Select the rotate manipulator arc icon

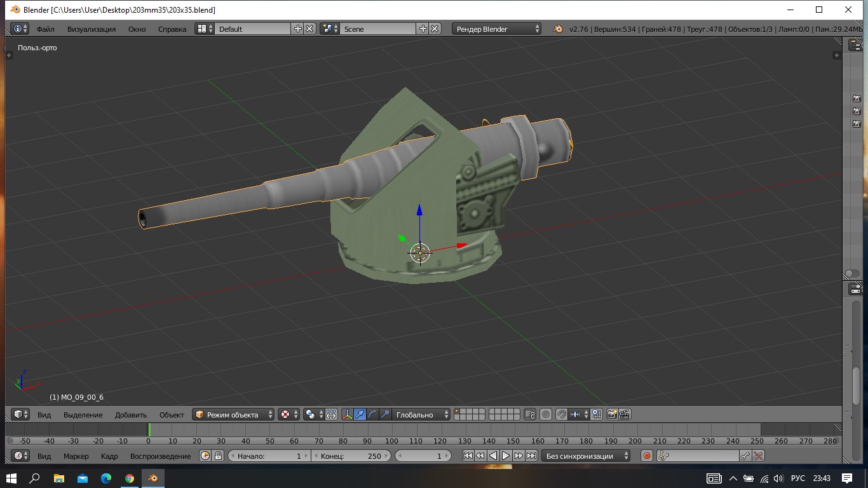tap(372, 414)
